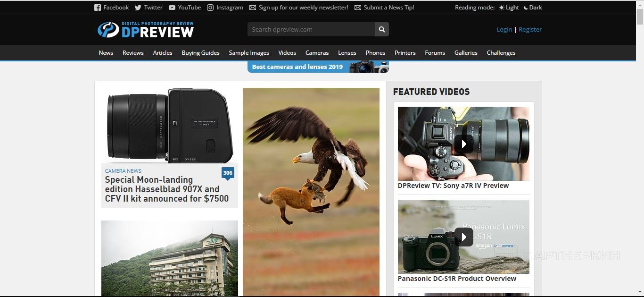Open the Instagram icon link
Viewport: 644px width, 297px height.
click(210, 8)
